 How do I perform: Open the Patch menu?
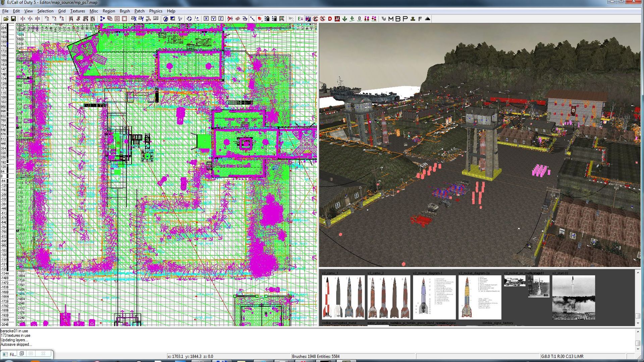(140, 11)
